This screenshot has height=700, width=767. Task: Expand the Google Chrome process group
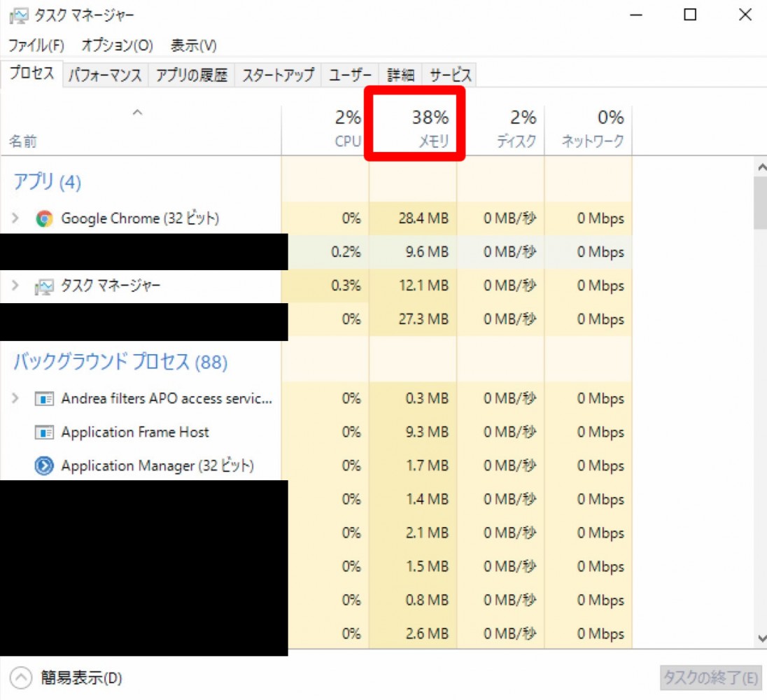pos(15,218)
